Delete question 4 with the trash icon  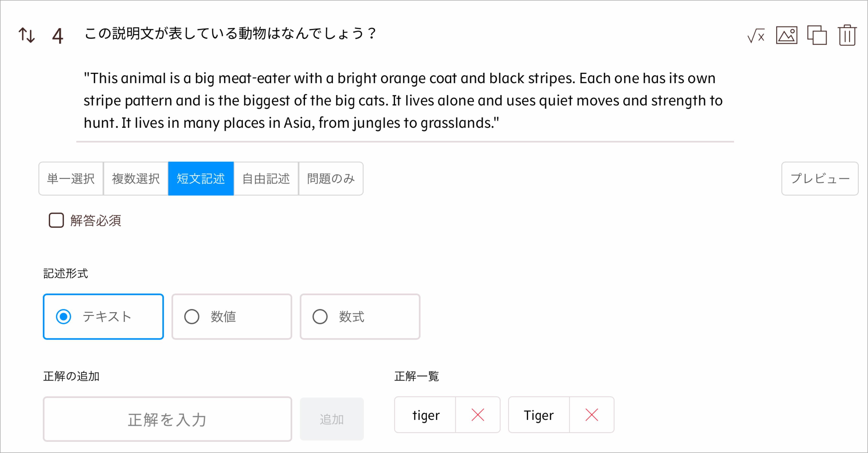tap(847, 35)
